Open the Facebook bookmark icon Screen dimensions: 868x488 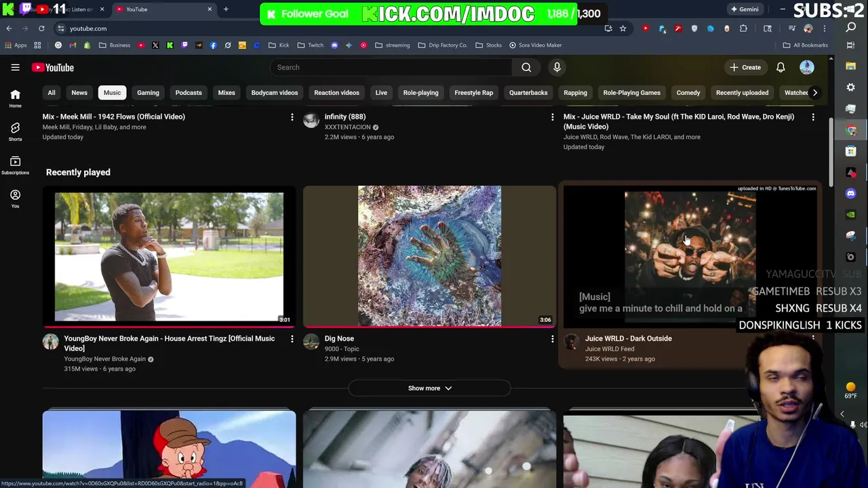click(x=213, y=45)
